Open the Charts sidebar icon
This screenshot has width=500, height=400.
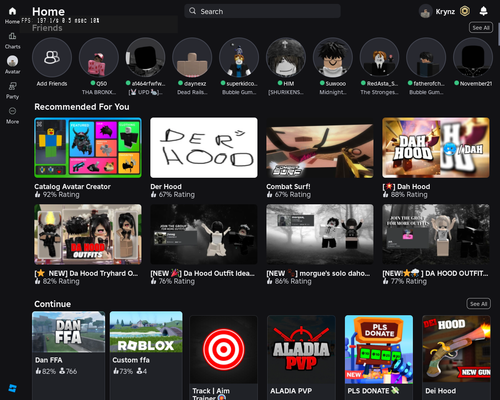[12, 36]
